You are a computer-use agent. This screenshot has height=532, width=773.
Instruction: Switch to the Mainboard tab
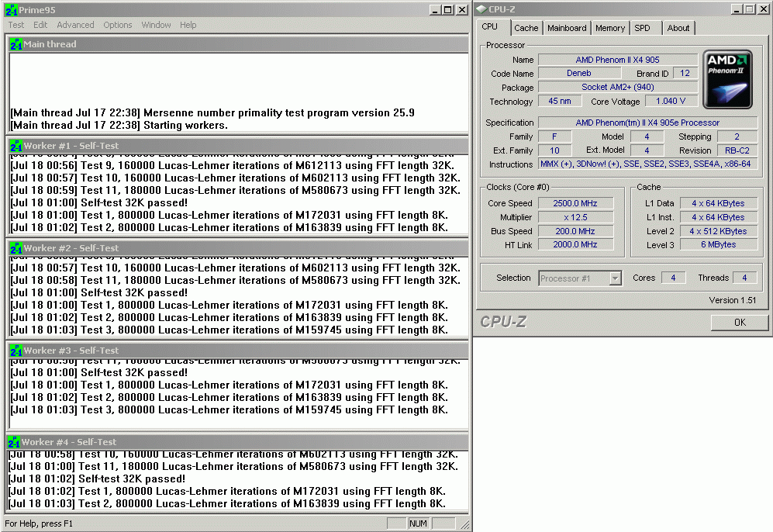(x=567, y=28)
